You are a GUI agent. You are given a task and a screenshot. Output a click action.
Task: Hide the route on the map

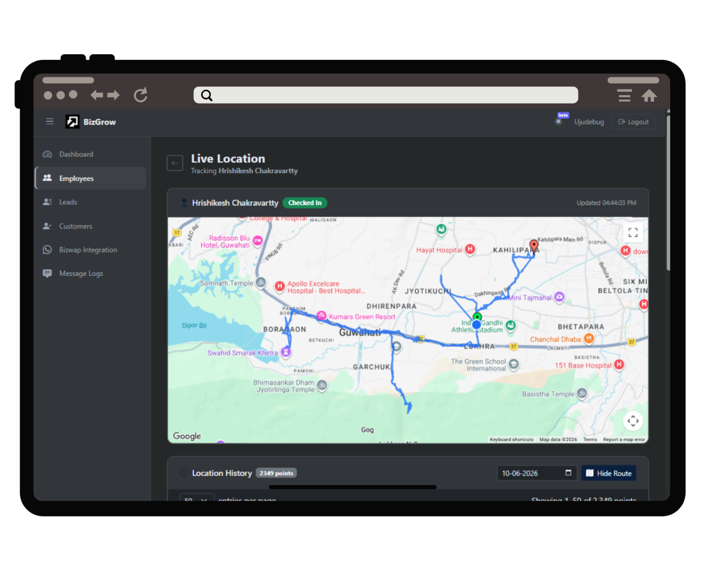click(x=609, y=473)
